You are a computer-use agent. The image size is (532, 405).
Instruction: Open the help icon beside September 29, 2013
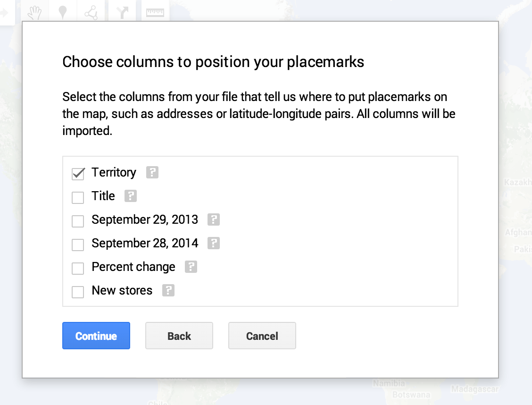click(214, 219)
